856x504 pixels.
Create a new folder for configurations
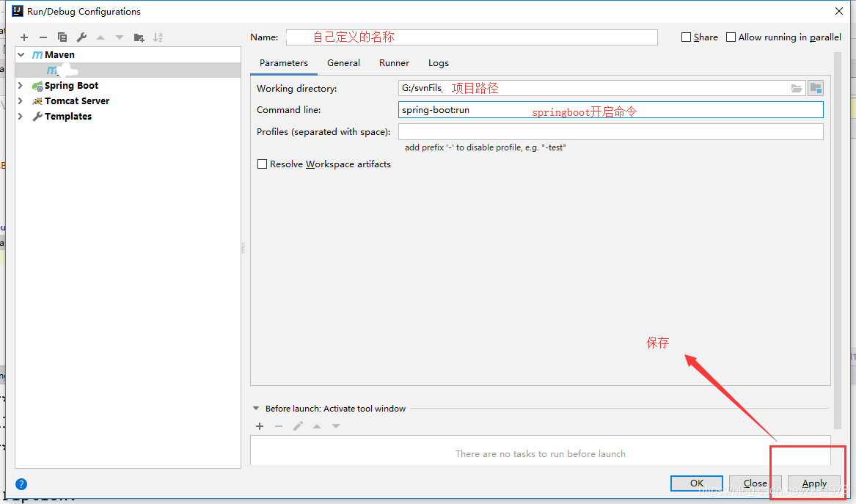click(139, 37)
